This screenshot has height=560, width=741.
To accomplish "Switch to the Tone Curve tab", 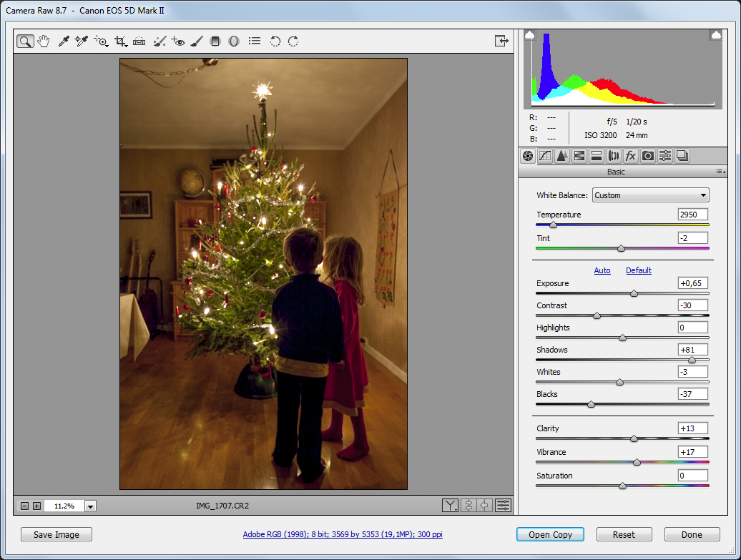I will [545, 156].
